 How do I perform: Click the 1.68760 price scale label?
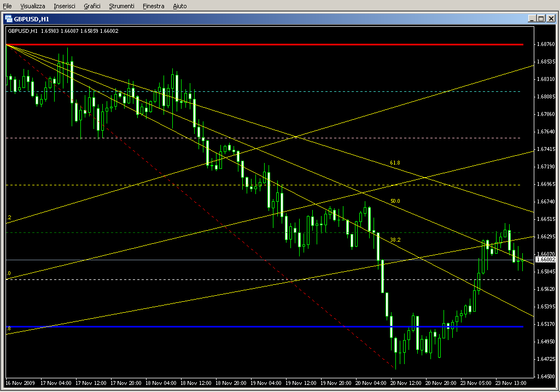(546, 44)
